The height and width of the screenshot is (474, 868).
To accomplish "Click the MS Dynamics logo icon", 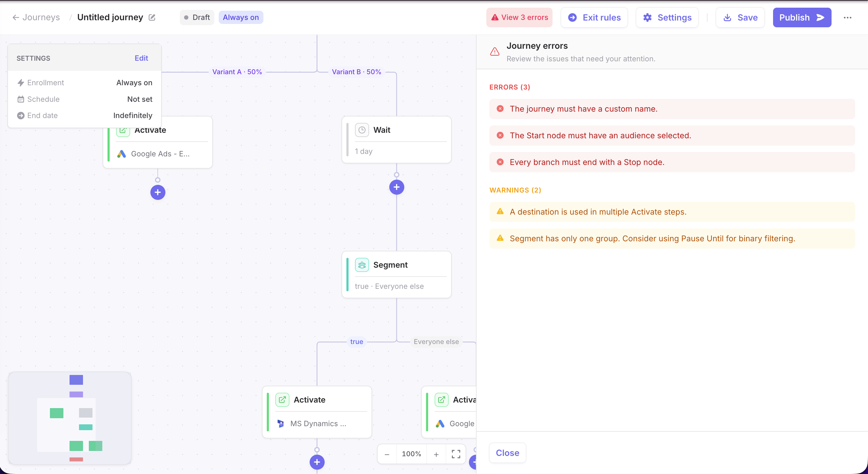I will (x=280, y=423).
